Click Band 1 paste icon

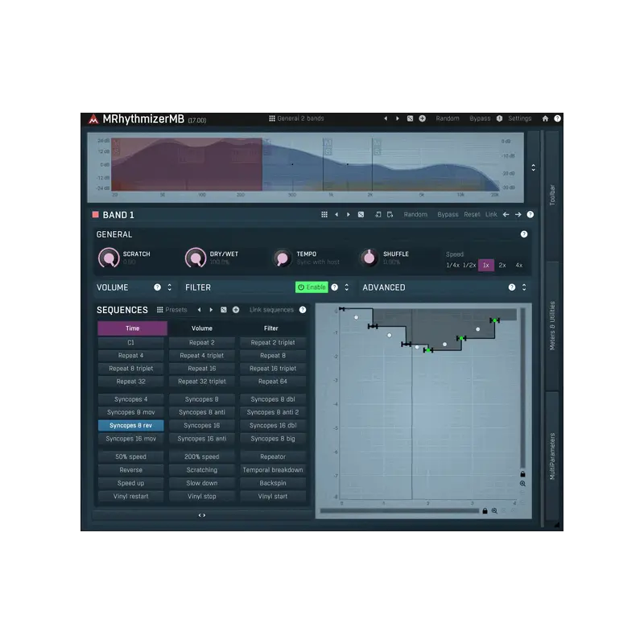tap(390, 214)
